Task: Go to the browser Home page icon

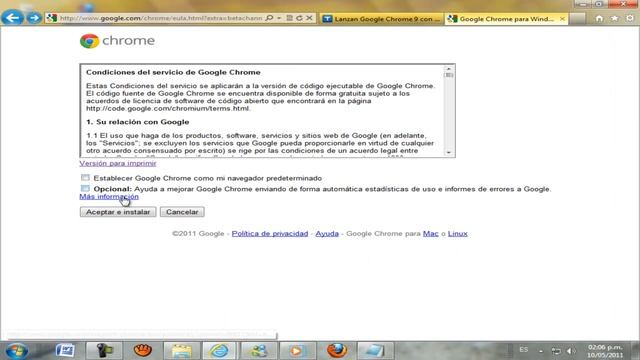Action: [599, 19]
